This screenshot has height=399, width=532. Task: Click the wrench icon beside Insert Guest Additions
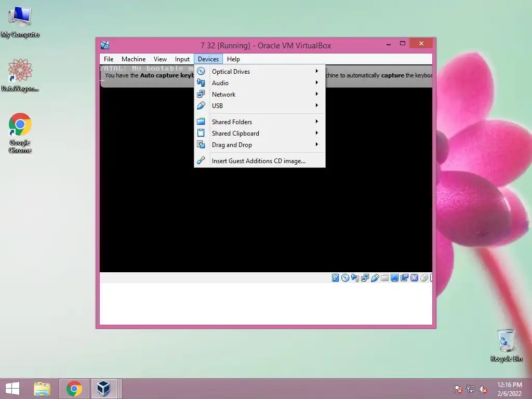point(201,161)
